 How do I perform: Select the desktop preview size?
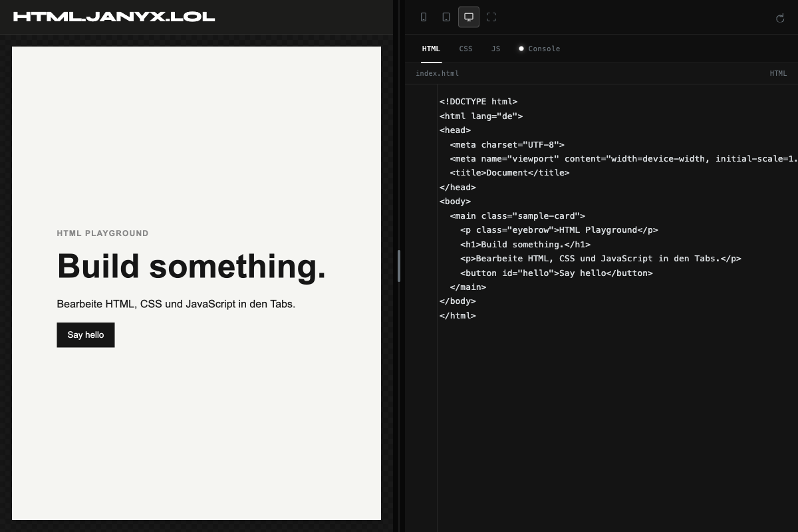(x=469, y=17)
